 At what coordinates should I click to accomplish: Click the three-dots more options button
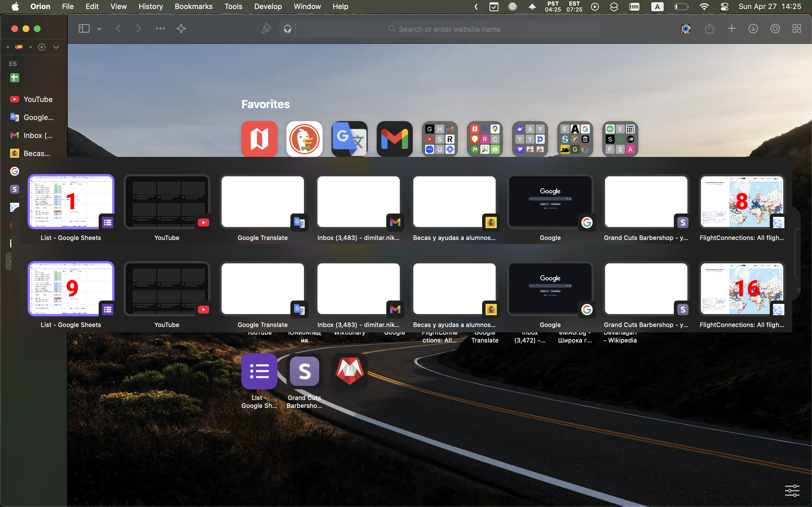coord(160,29)
